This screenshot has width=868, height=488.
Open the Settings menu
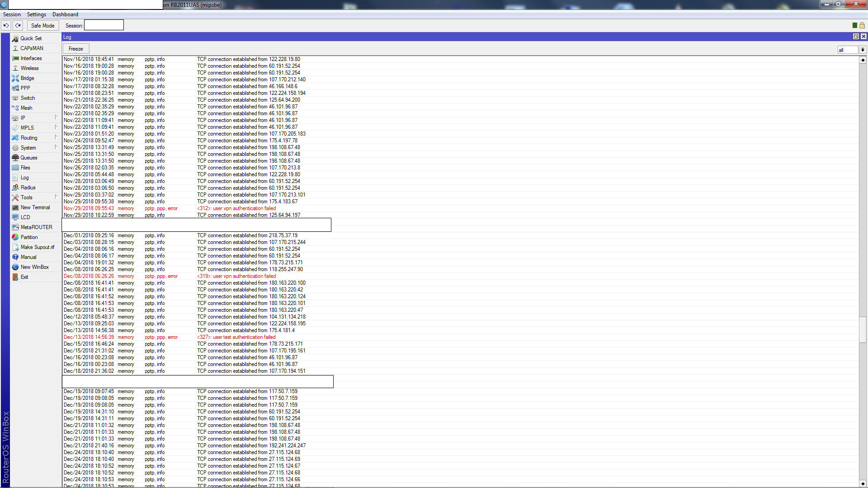tap(37, 14)
